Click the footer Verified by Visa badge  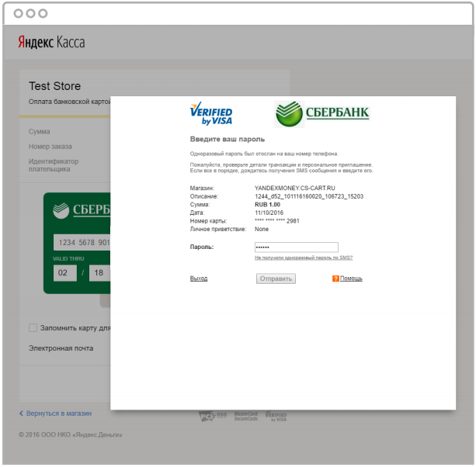(x=276, y=417)
